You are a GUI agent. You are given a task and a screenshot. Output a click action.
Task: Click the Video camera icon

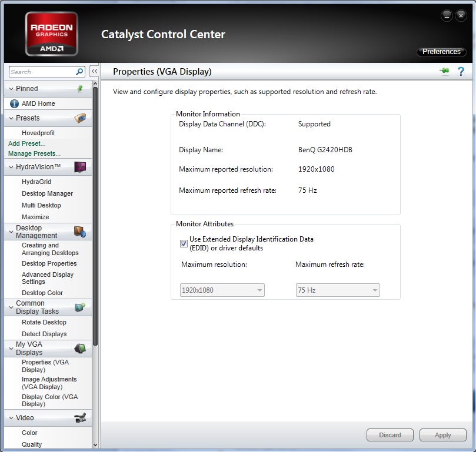(x=80, y=418)
